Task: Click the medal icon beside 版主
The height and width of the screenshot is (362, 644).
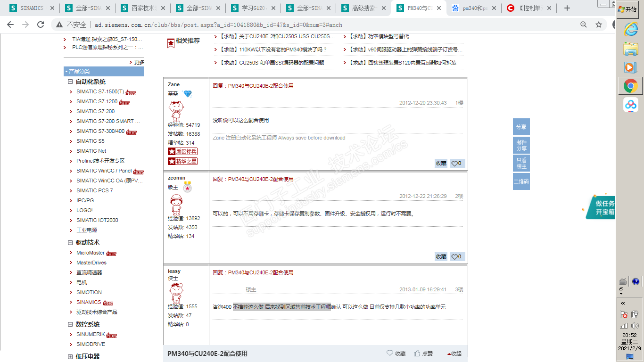Action: 187,188
